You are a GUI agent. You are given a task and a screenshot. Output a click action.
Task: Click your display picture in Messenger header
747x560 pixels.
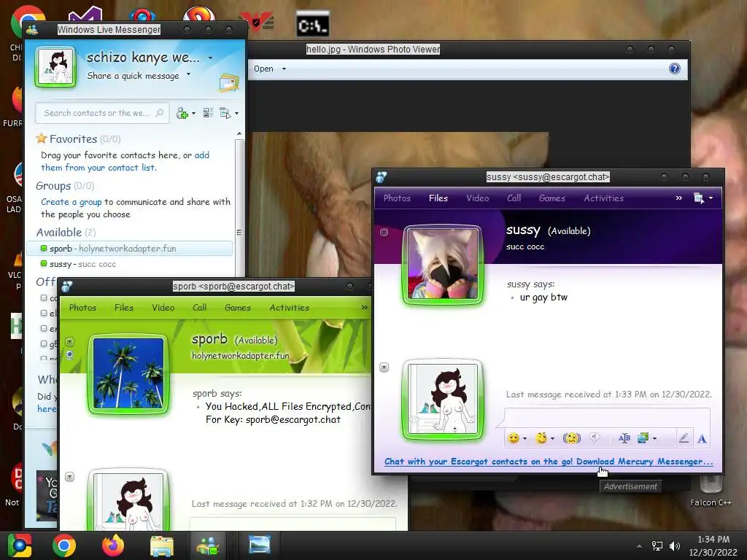[55, 66]
